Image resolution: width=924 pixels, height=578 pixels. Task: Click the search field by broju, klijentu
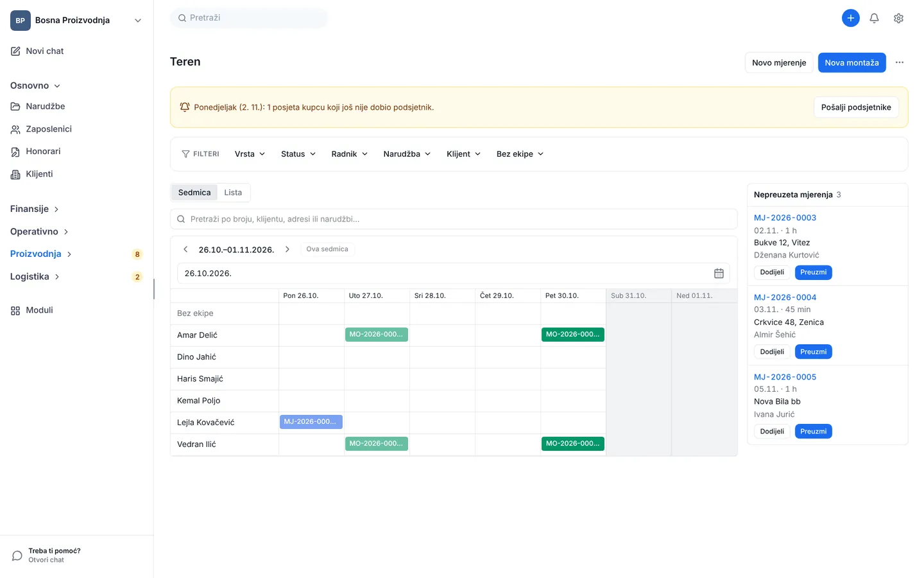click(454, 219)
